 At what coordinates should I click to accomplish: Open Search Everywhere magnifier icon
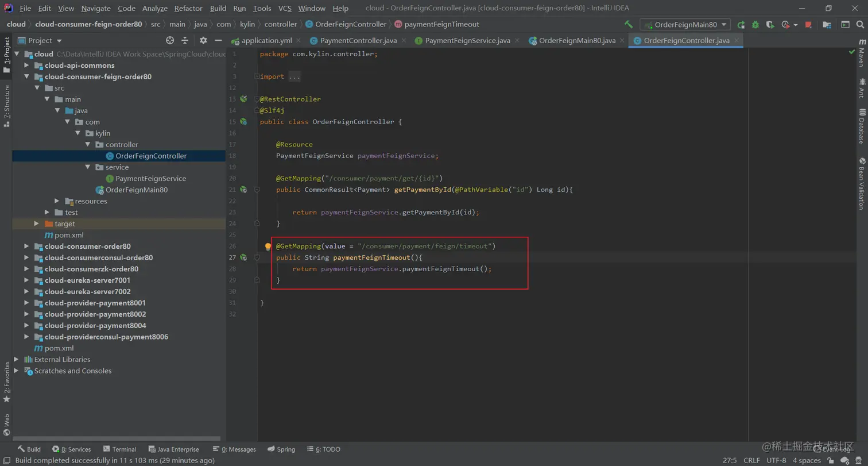[x=860, y=25]
